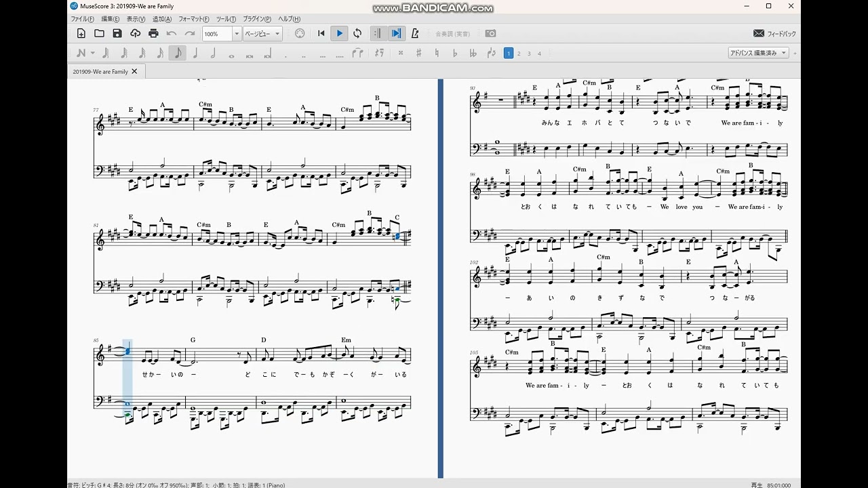Open the feedback link
Image resolution: width=868 pixels, height=488 pixels.
coord(774,33)
